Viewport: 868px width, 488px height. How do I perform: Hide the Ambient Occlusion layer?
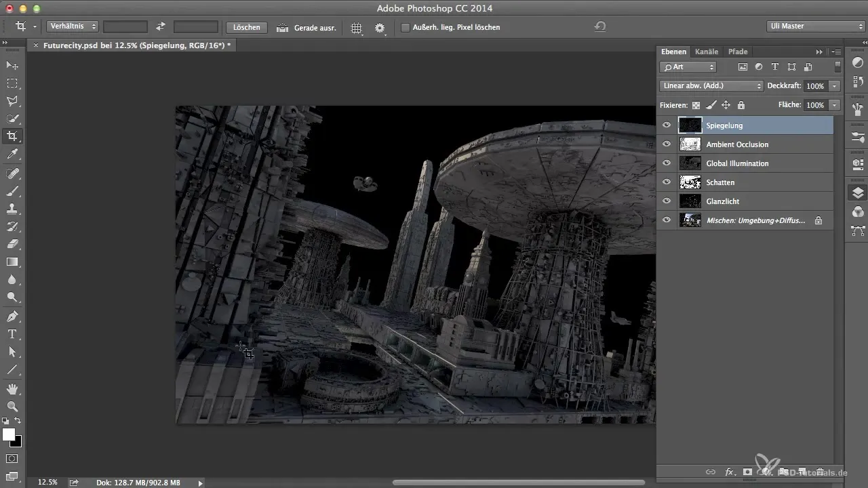pyautogui.click(x=667, y=144)
